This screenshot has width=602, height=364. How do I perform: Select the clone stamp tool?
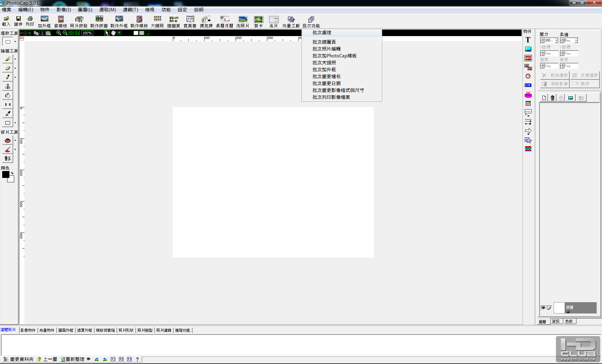coord(8,86)
